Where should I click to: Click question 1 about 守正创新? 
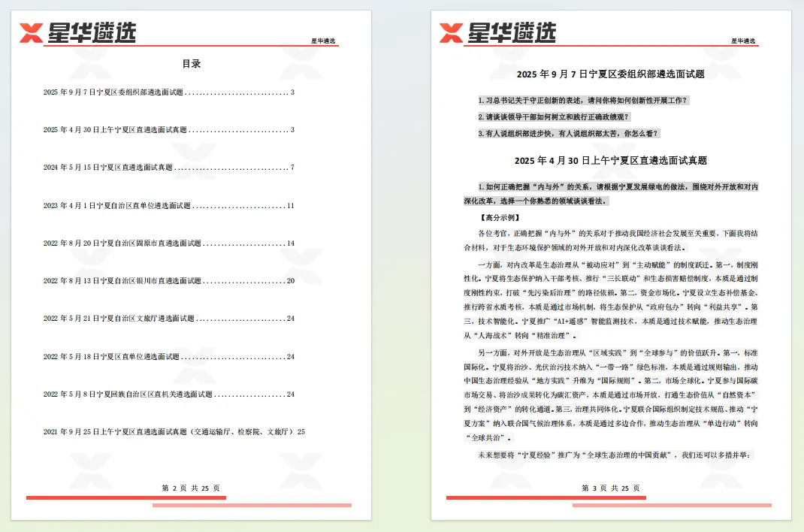coord(584,101)
